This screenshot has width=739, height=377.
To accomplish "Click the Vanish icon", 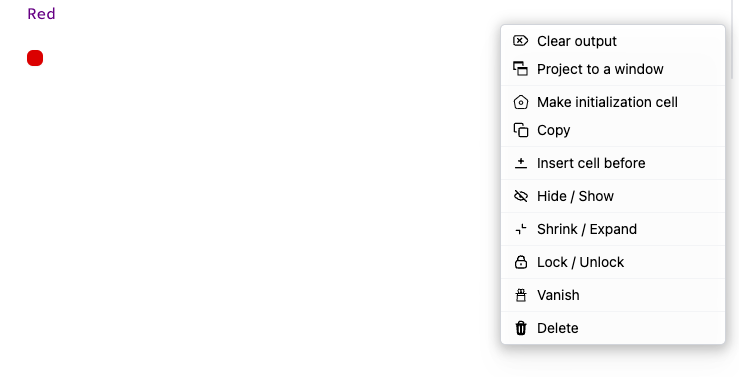I will (520, 295).
